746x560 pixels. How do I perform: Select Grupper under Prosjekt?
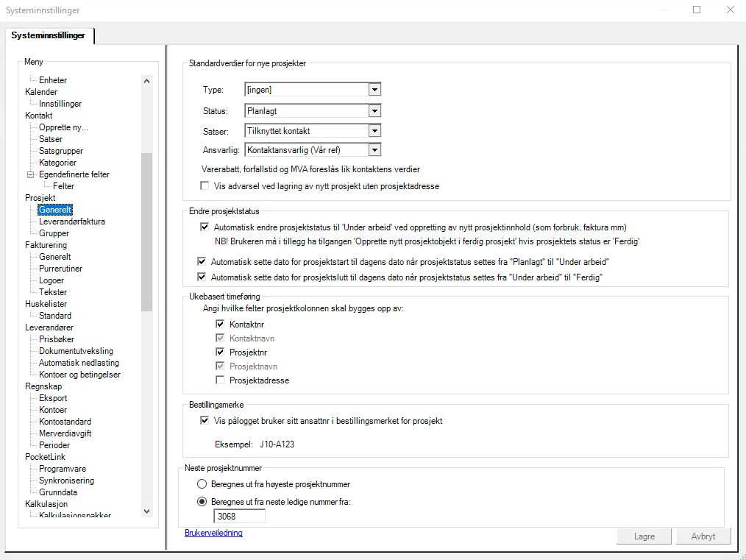click(54, 233)
